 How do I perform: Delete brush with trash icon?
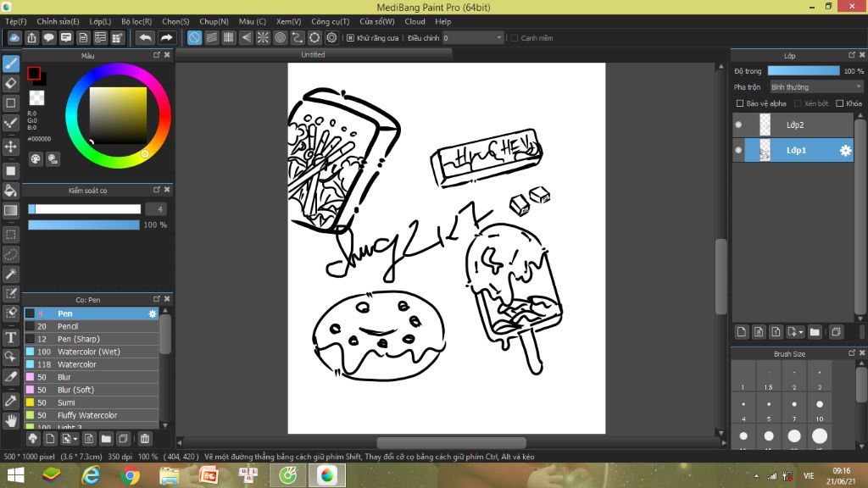click(x=144, y=439)
